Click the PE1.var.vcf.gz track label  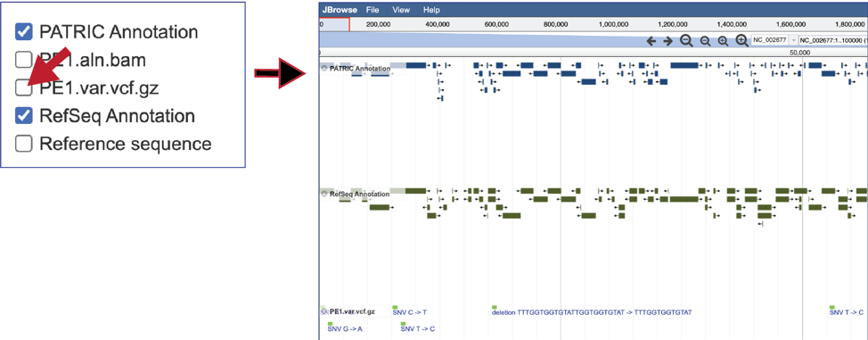click(352, 311)
